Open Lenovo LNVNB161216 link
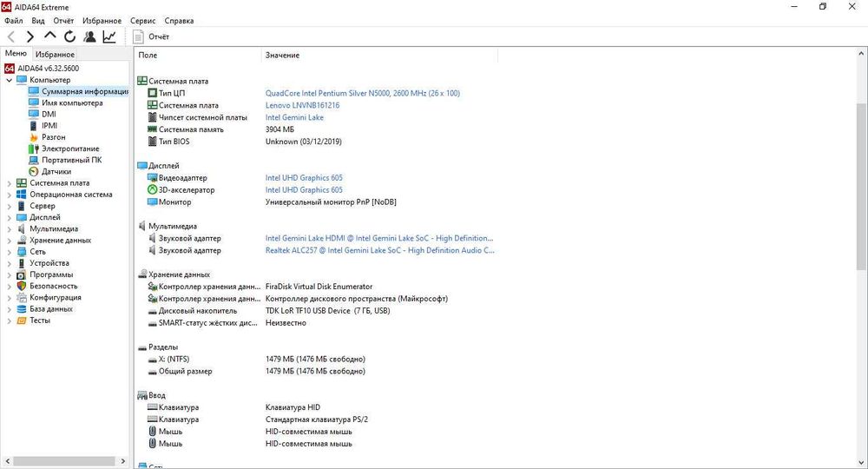The height and width of the screenshot is (469, 868). coord(302,105)
